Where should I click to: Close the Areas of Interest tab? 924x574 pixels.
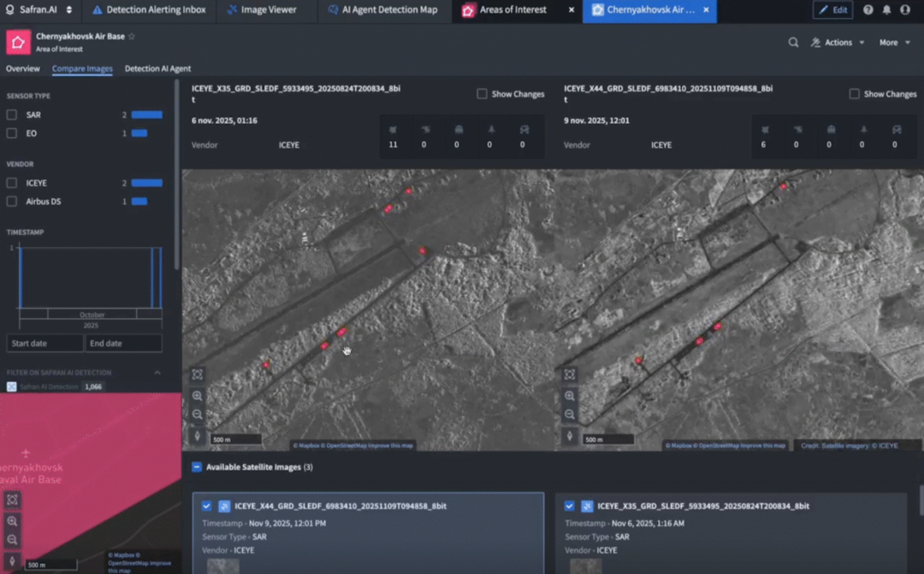coord(571,10)
